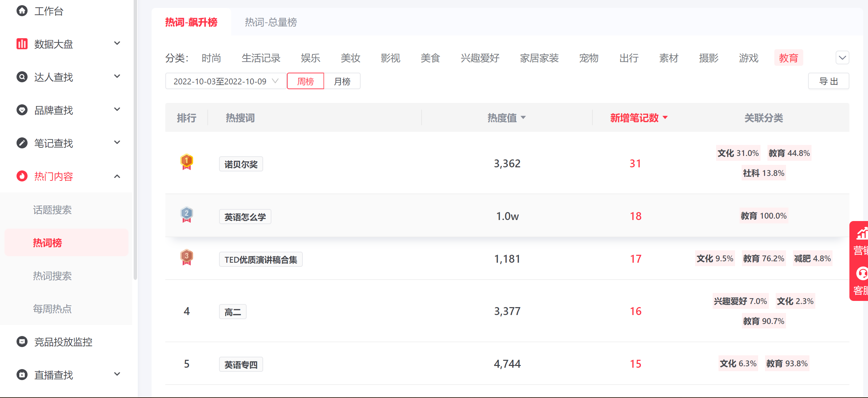
Task: Filter by 时尚 category
Action: tap(211, 58)
